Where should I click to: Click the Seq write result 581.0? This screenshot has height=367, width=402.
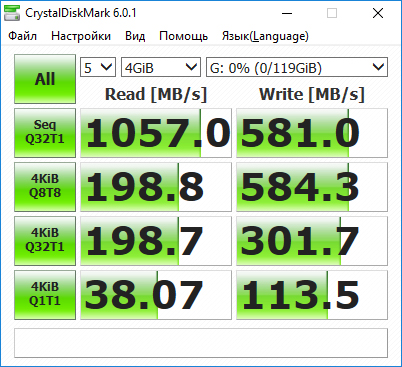312,133
